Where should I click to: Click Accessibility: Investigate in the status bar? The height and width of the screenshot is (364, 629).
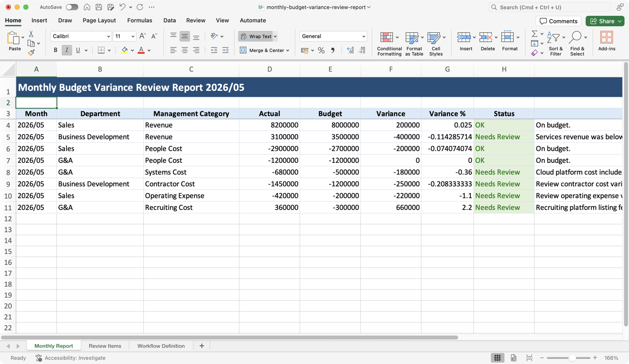tap(70, 358)
